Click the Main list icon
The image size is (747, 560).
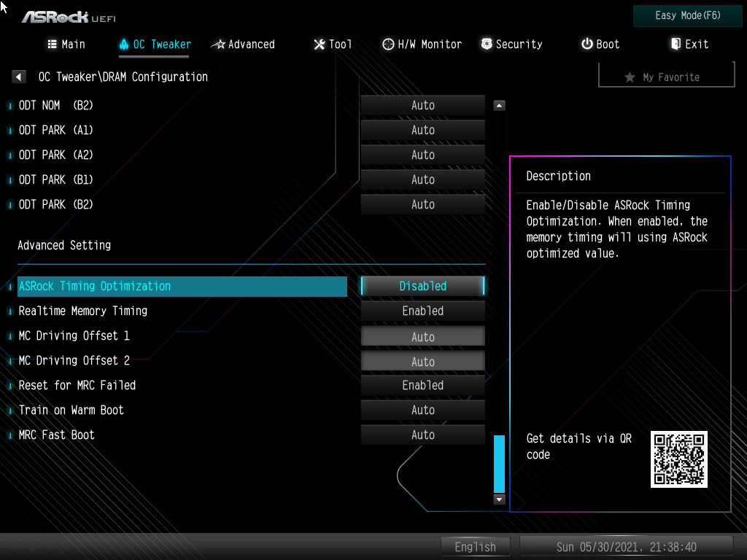coord(53,44)
